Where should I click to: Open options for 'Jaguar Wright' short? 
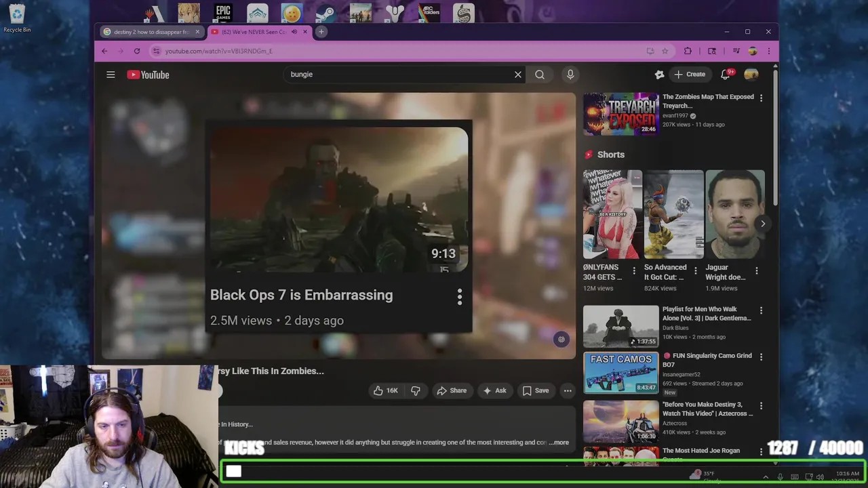click(757, 270)
